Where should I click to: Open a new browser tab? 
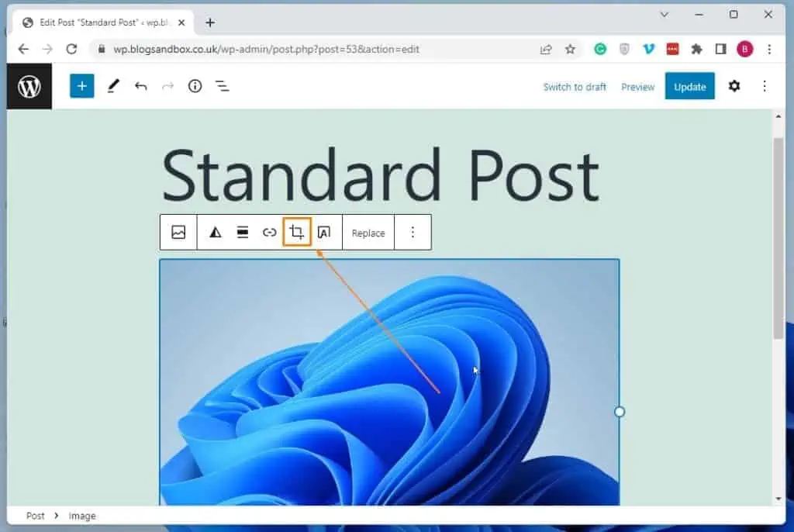click(210, 22)
